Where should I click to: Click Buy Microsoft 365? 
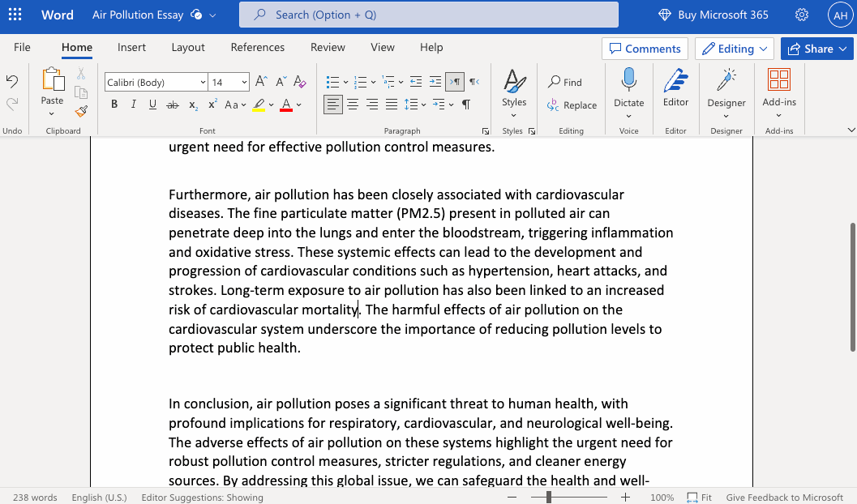pyautogui.click(x=713, y=15)
